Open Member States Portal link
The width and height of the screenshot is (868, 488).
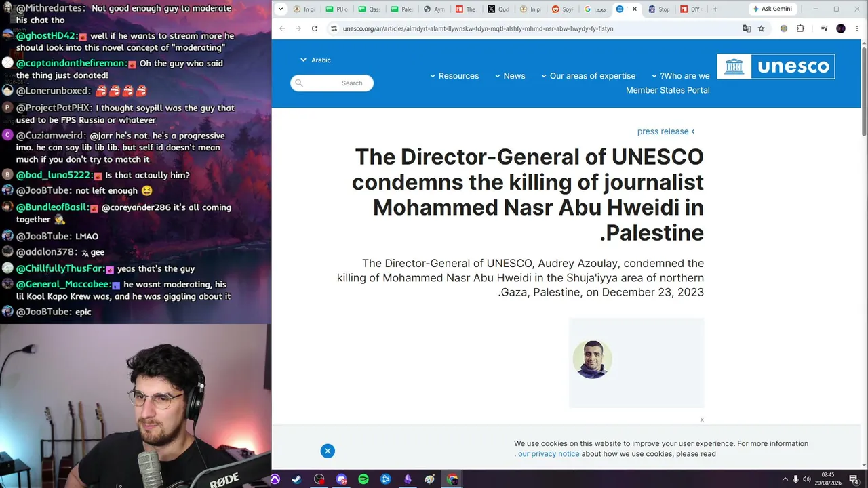pyautogui.click(x=668, y=90)
